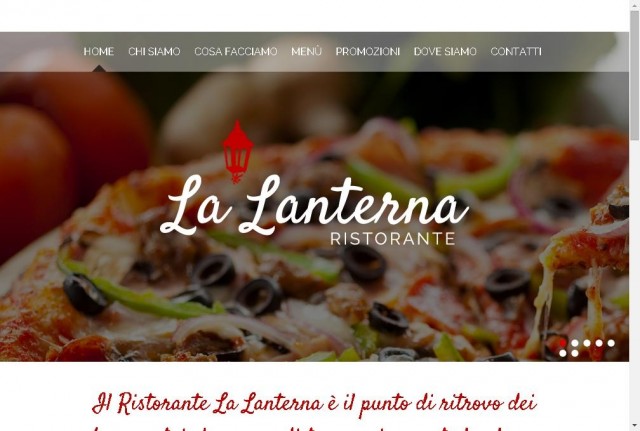The width and height of the screenshot is (640, 431).
Task: View the PROMOZIONI page
Action: (x=368, y=51)
